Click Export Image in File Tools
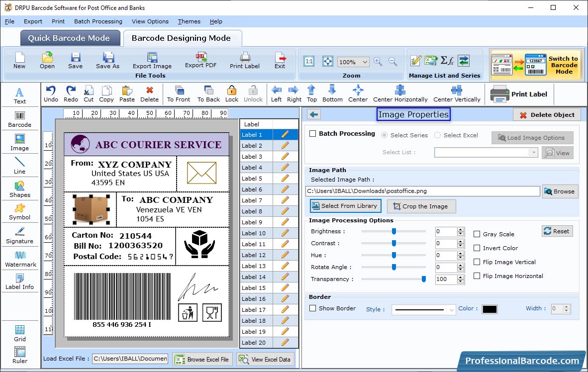The image size is (588, 372). [x=152, y=61]
